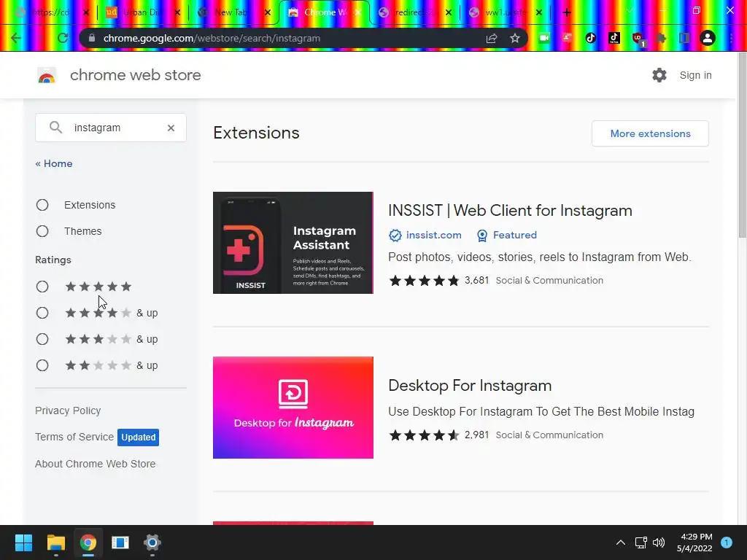
Task: Open the blue-and-white app in the taskbar
Action: 120,542
